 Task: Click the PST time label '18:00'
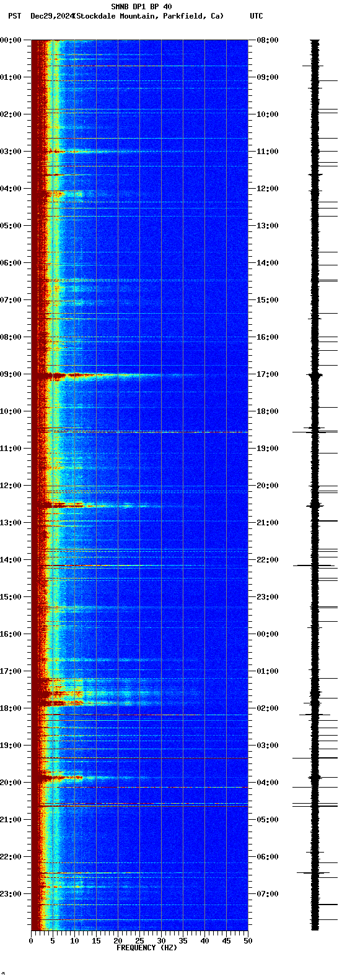tap(11, 708)
